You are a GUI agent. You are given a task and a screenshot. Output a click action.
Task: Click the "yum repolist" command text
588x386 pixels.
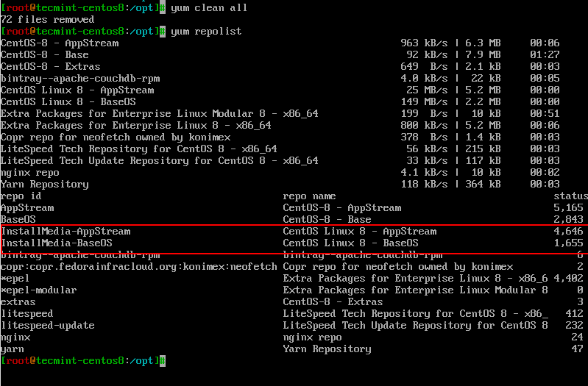pos(206,32)
